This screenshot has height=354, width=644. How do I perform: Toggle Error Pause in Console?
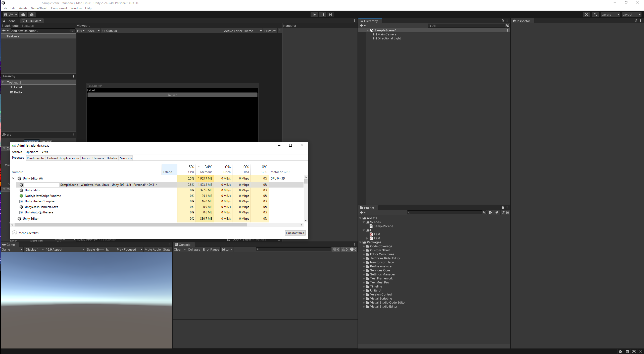click(211, 249)
